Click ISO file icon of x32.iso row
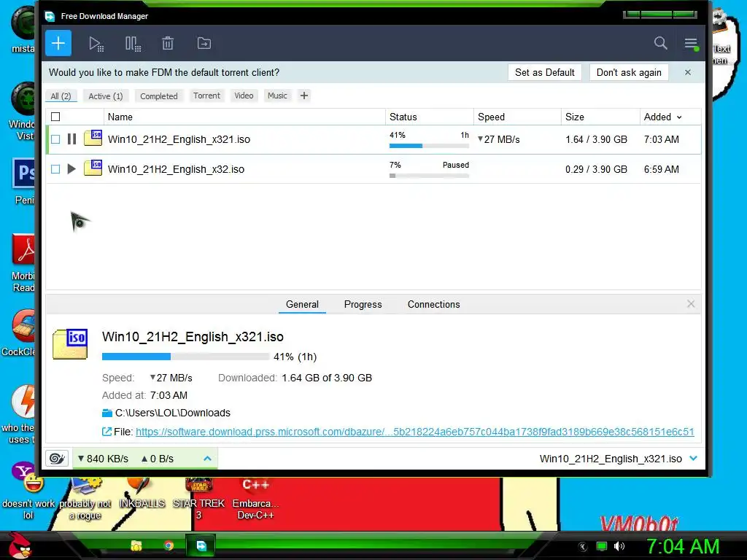Image resolution: width=747 pixels, height=560 pixels. point(93,168)
